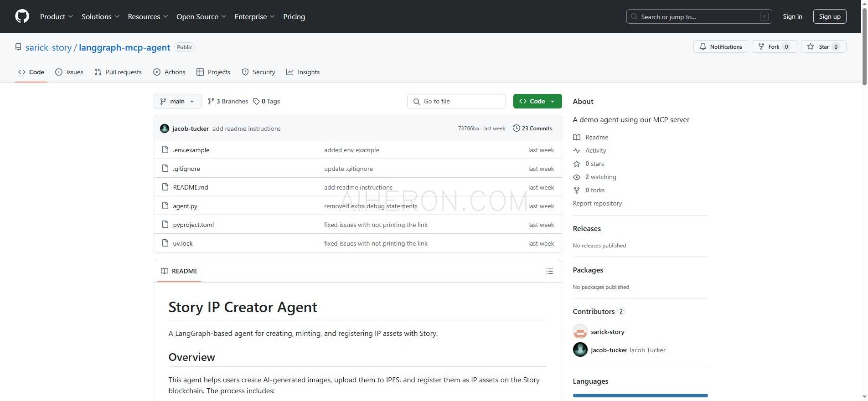Click the file icon for .env.example

pos(165,150)
